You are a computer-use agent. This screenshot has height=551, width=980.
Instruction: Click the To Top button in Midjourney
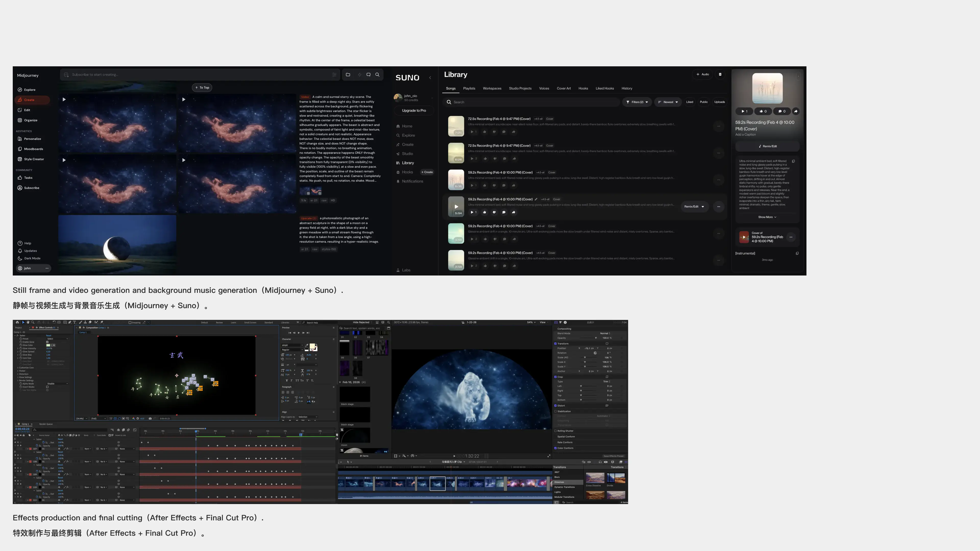tap(202, 88)
